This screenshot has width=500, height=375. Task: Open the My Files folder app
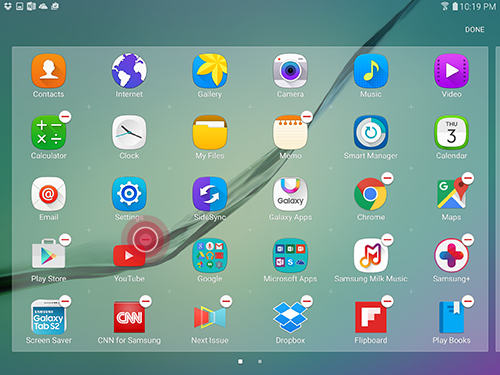click(x=210, y=132)
